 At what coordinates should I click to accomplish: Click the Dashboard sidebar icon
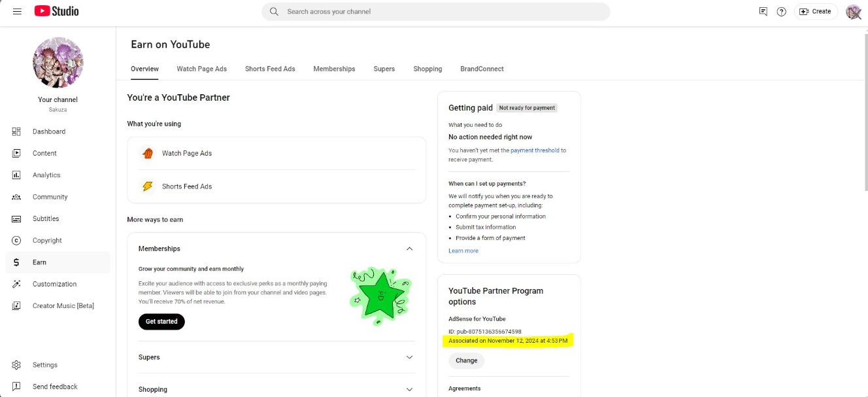pyautogui.click(x=17, y=131)
